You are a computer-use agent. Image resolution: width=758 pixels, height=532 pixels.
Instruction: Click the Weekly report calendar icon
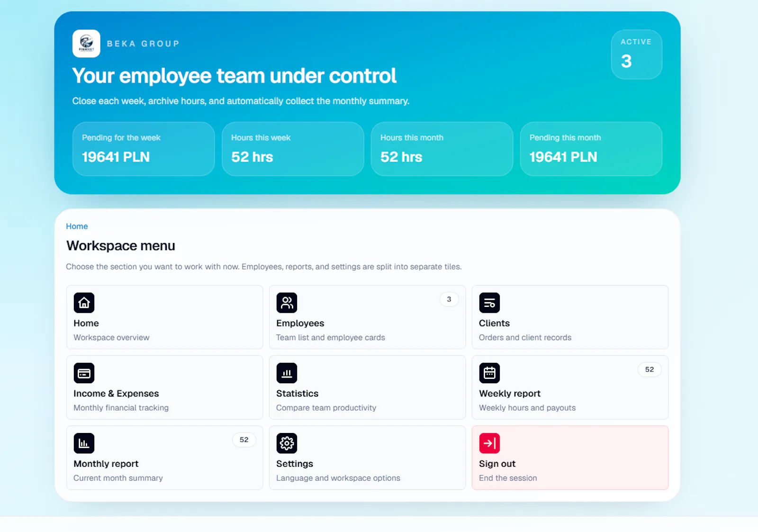tap(489, 373)
